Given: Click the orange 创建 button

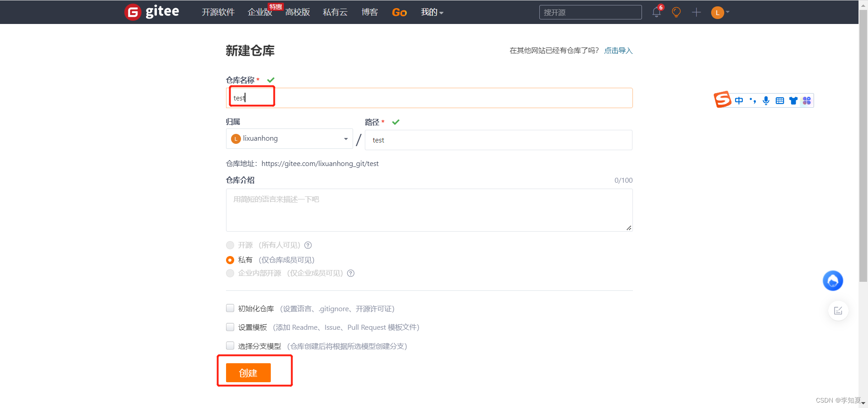Looking at the screenshot, I should (248, 373).
